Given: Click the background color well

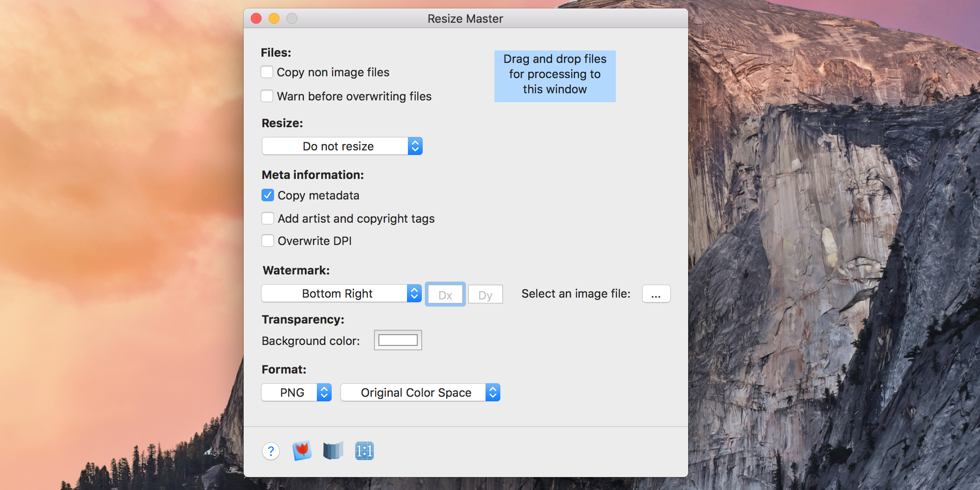Looking at the screenshot, I should click(398, 341).
